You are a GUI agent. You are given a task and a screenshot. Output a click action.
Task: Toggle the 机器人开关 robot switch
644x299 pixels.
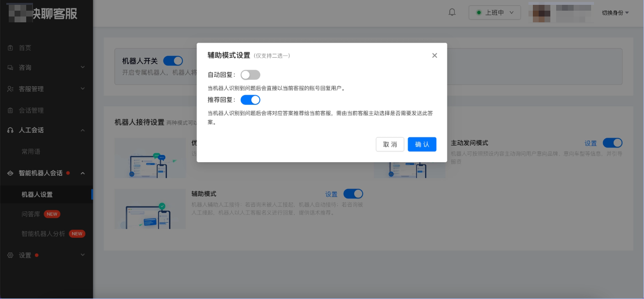[173, 60]
